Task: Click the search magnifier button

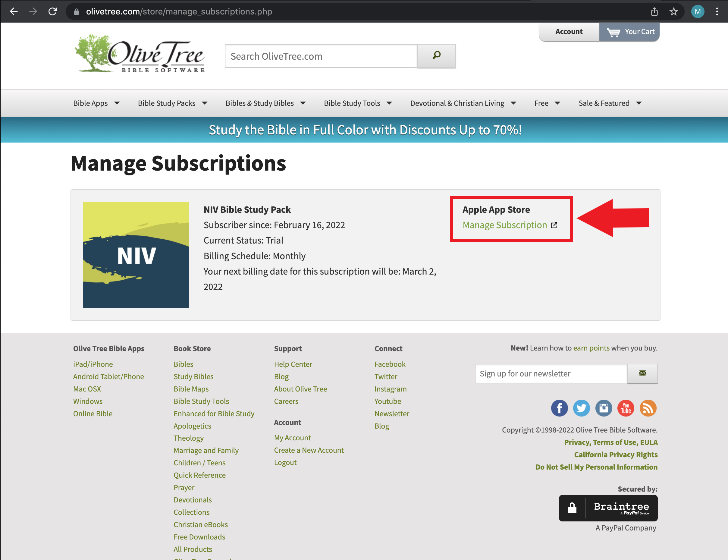Action: pos(436,56)
